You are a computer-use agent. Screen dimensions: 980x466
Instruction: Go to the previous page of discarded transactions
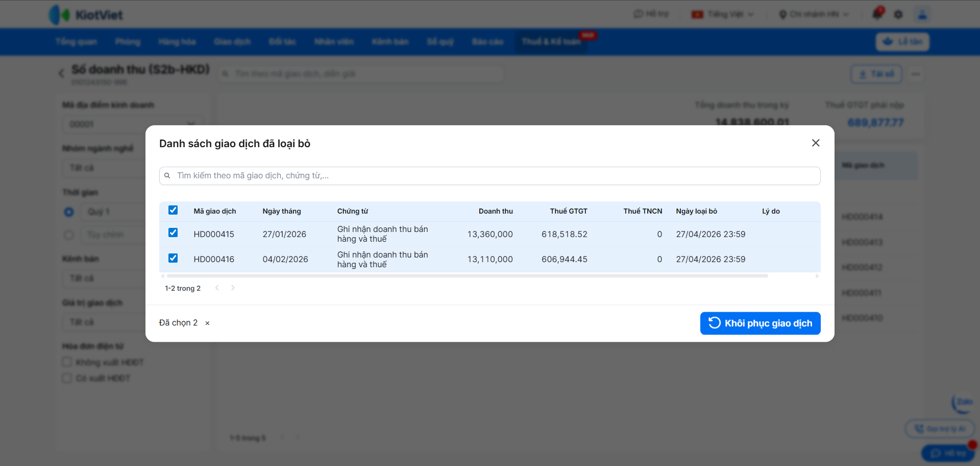click(x=217, y=288)
